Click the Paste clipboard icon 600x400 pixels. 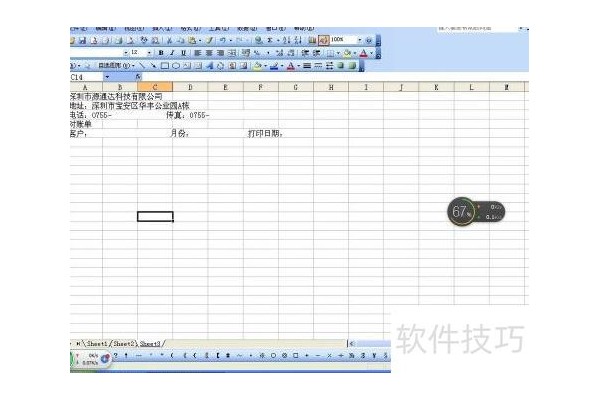(x=192, y=40)
